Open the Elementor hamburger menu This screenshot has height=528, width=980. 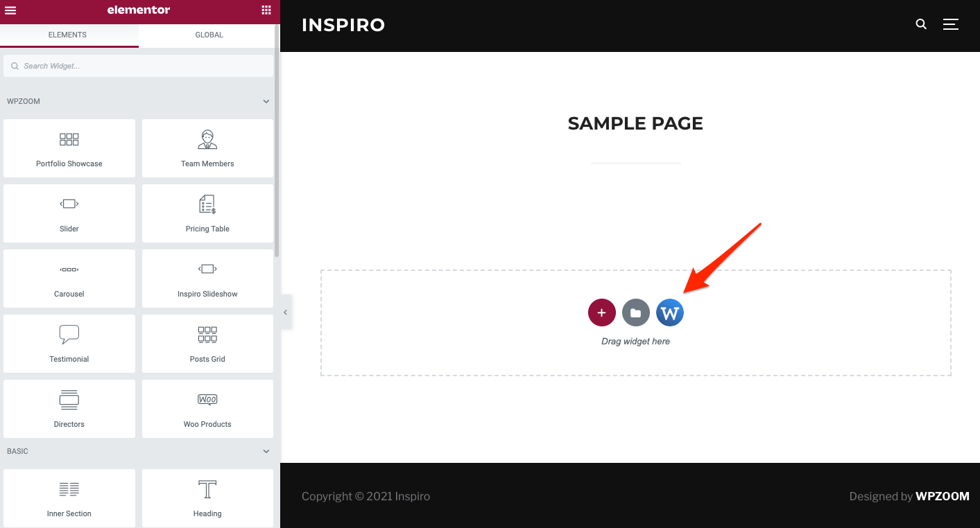[10, 10]
